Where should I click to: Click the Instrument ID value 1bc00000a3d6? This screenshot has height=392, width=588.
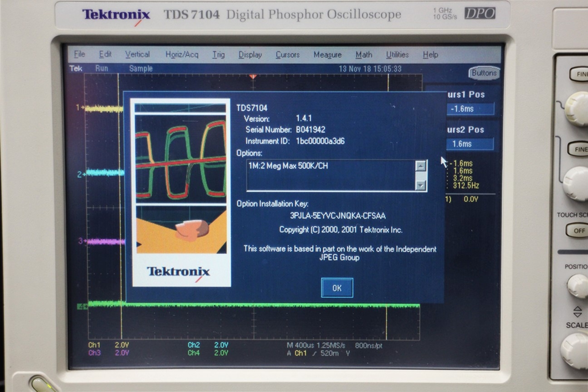pos(320,141)
